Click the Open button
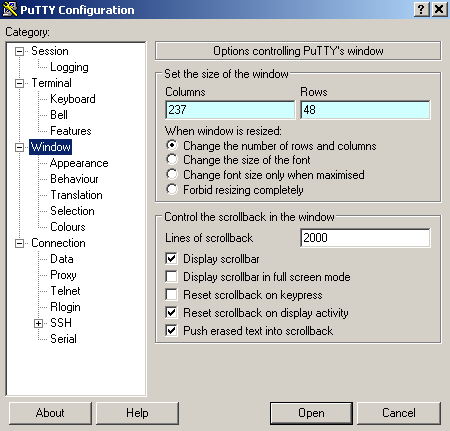Image resolution: width=450 pixels, height=431 pixels. [x=311, y=413]
